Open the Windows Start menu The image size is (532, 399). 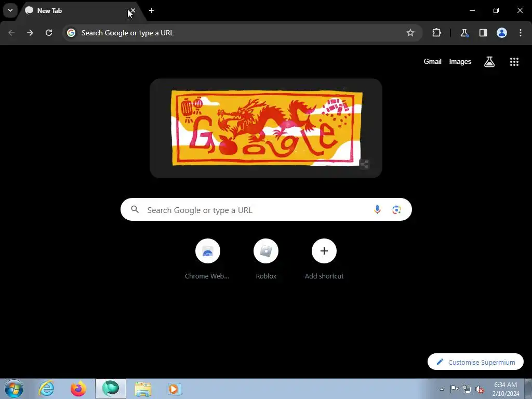tap(14, 389)
